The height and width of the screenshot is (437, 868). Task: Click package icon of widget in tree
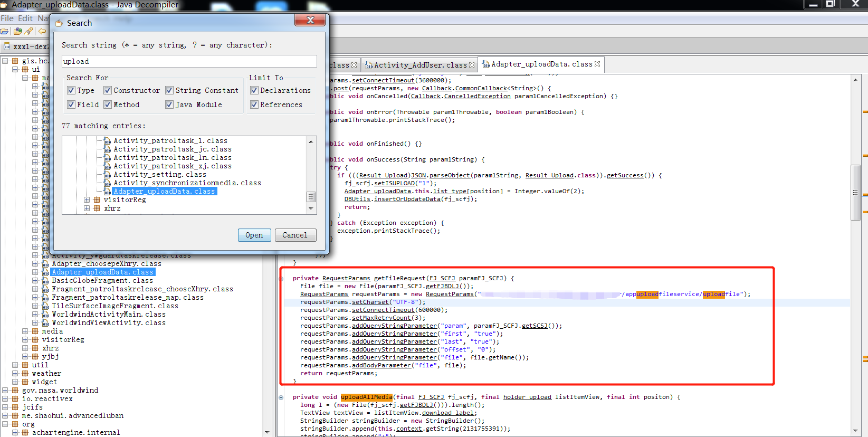point(25,382)
